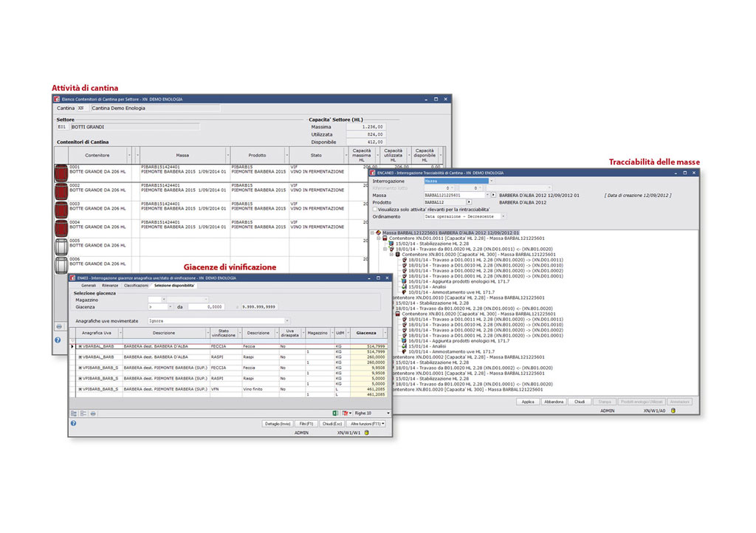Click the red barrel icon for container 0001

61,173
